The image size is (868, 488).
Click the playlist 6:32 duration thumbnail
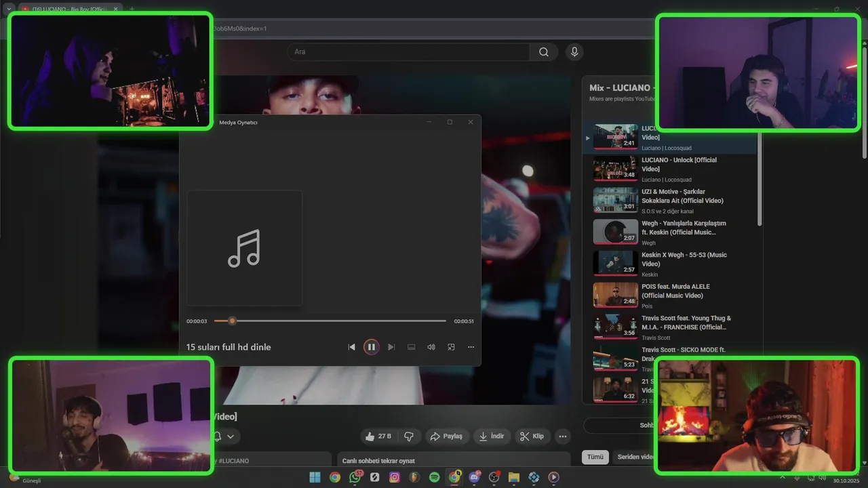point(616,390)
